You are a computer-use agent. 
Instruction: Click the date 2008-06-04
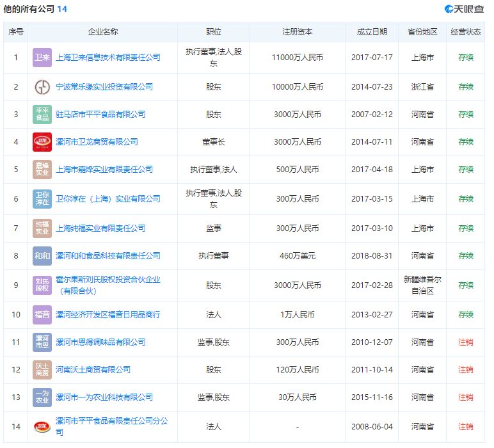372,427
